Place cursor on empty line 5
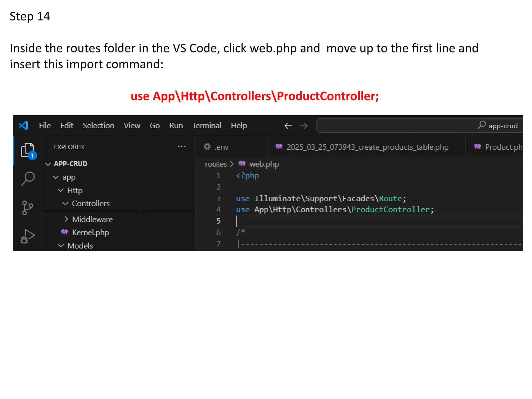This screenshot has height=399, width=532. 379,221
